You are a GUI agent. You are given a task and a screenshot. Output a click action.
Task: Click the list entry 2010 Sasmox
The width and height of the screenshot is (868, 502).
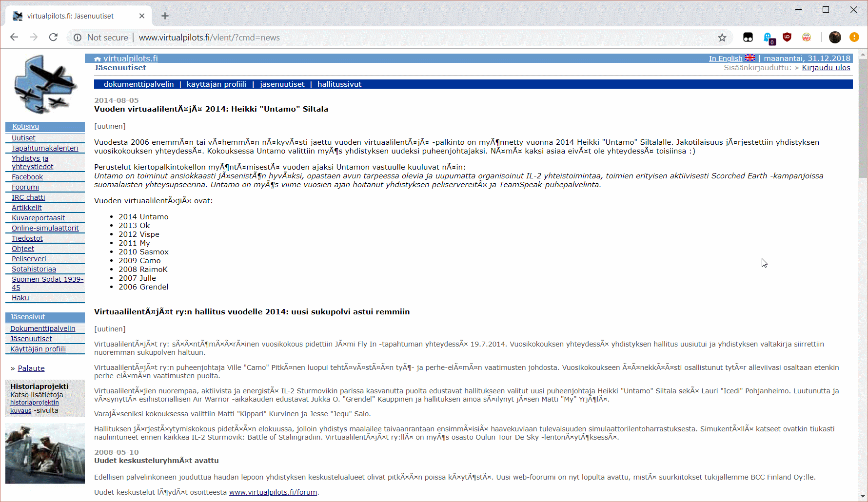(x=143, y=252)
